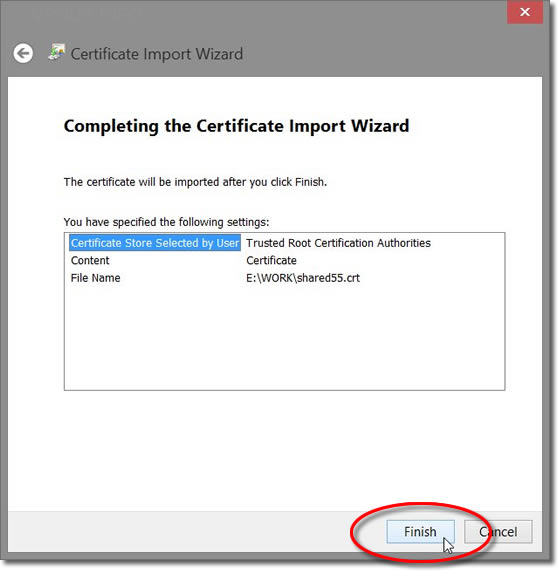Screen dimensions: 558x571
Task: Cancel the certificate import
Action: (x=498, y=532)
